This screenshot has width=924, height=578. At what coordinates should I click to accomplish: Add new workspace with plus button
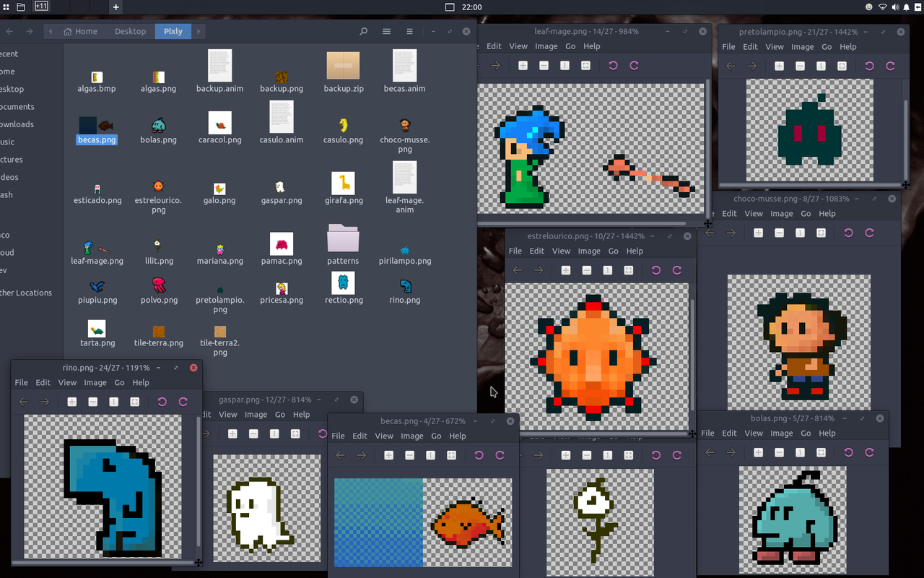115,7
